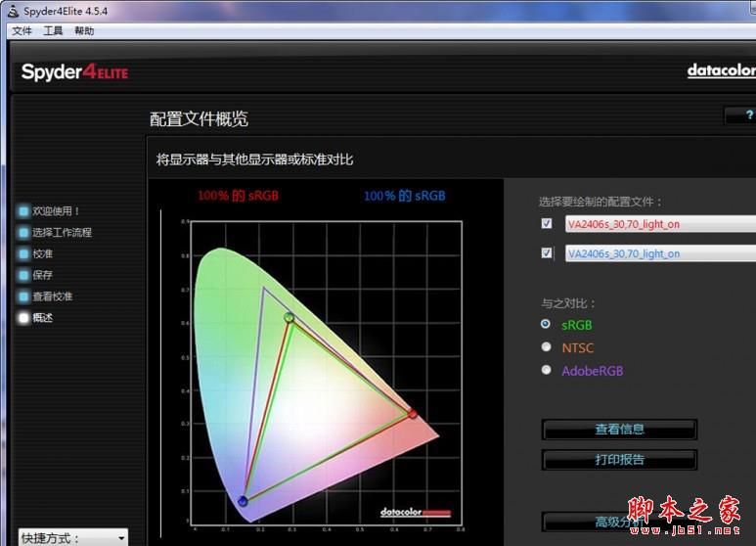This screenshot has width=756, height=546.
Task: Open the help question mark button
Action: click(x=742, y=115)
